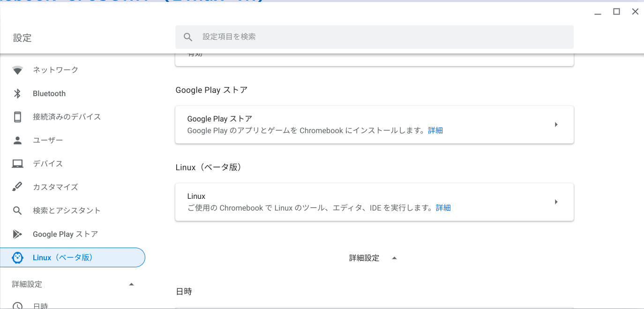Open 詳細 link under Google Play ストア
Viewport: 644px width, 309px height.
pyautogui.click(x=435, y=130)
